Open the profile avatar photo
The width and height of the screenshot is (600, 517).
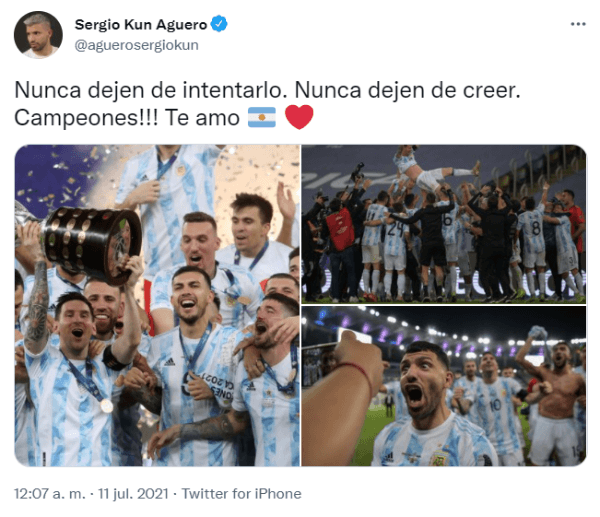[x=38, y=35]
